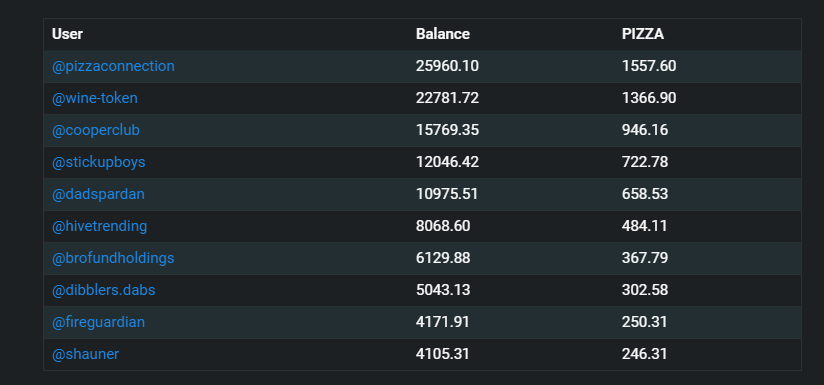Select PIZZA value 246.31
The image size is (824, 385).
[x=644, y=354]
